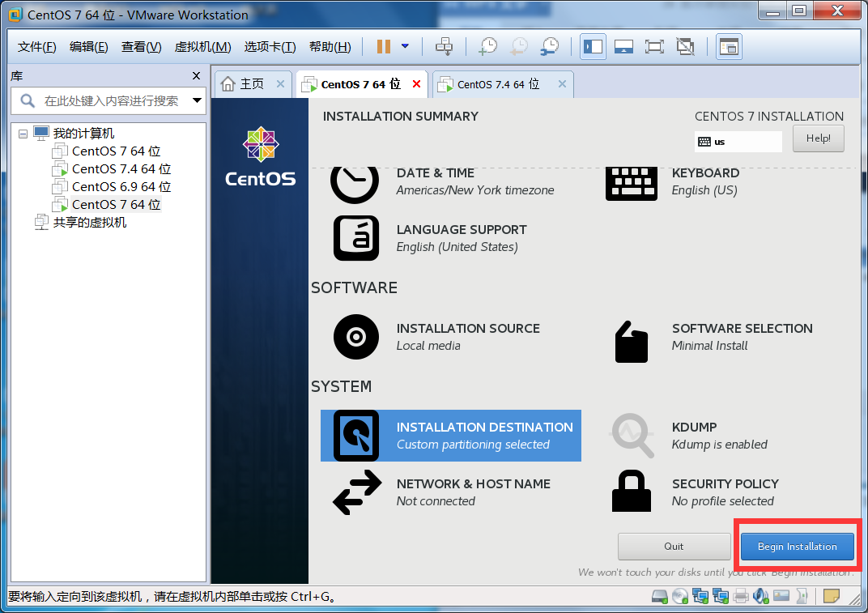Screen dimensions: 868x613
Task: Toggle the console view toolbar icon
Action: coord(729,46)
